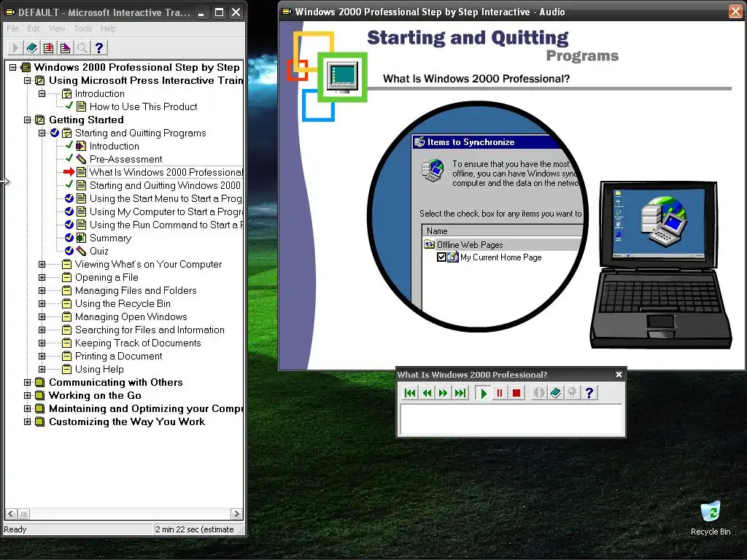Viewport: 747px width, 560px height.
Task: Select How to Use This Product topic
Action: coord(144,106)
